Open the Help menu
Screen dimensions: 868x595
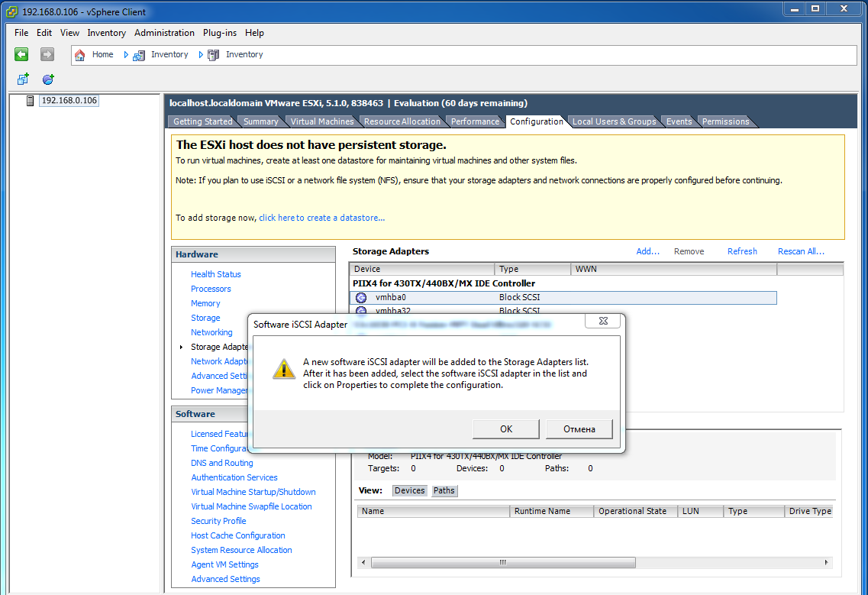[255, 33]
